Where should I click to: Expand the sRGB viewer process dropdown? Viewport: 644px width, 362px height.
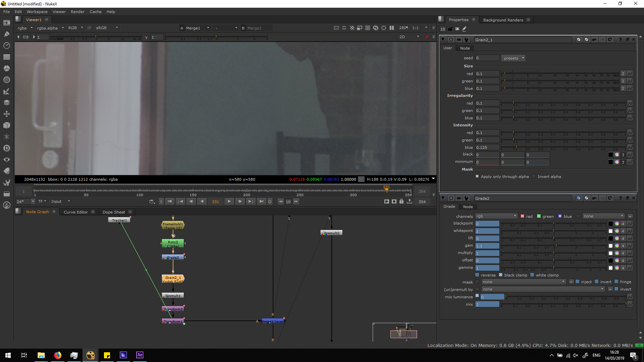107,28
